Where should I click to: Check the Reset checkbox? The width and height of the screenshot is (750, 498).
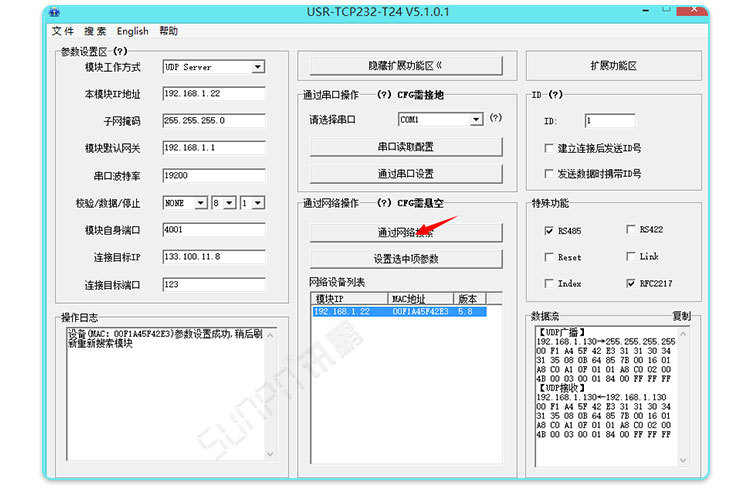(x=549, y=257)
